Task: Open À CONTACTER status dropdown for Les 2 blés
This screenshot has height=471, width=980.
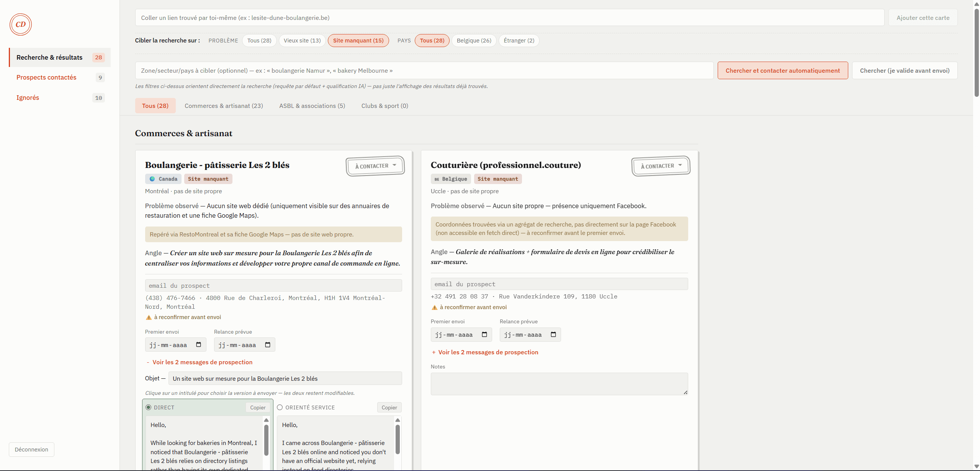Action: coord(375,166)
